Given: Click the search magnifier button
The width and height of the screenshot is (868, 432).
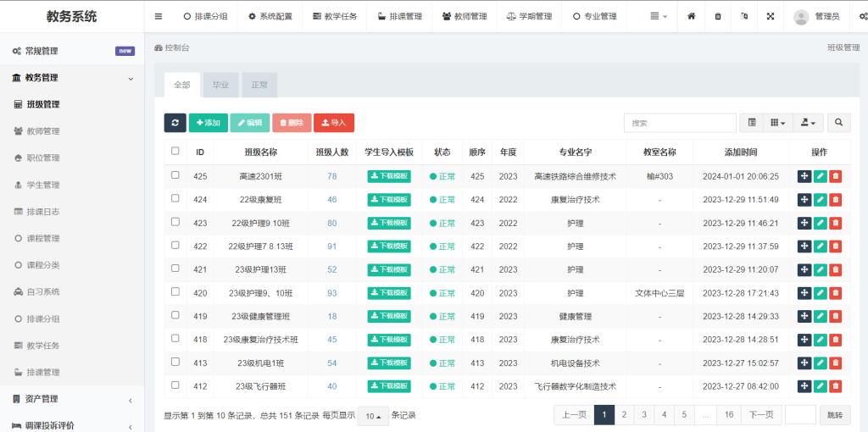Looking at the screenshot, I should coord(839,123).
